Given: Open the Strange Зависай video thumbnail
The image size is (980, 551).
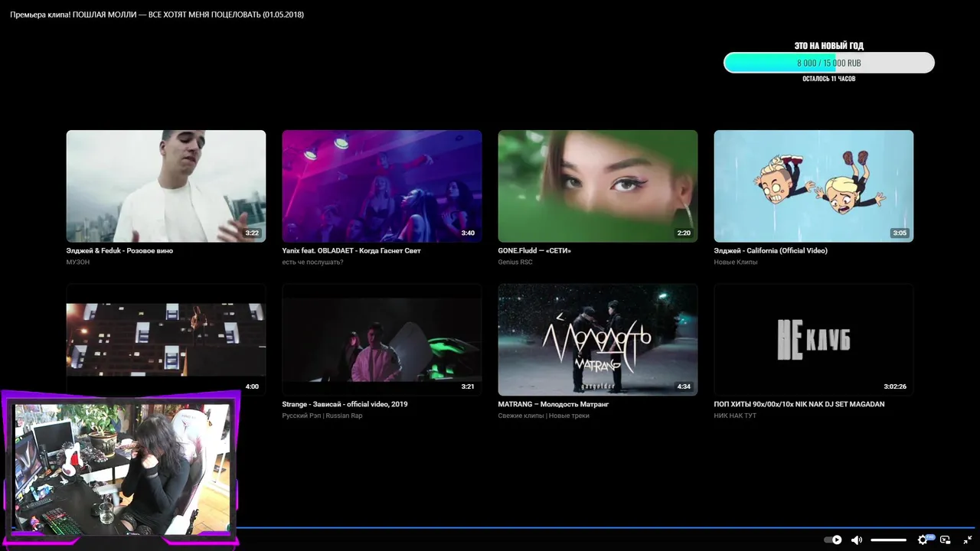Looking at the screenshot, I should tap(382, 340).
